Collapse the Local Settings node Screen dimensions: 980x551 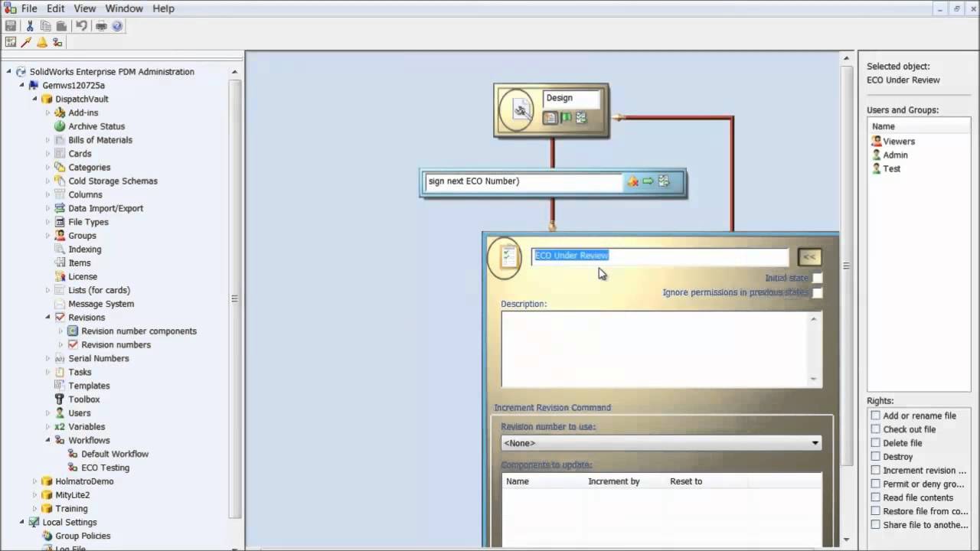click(21, 522)
